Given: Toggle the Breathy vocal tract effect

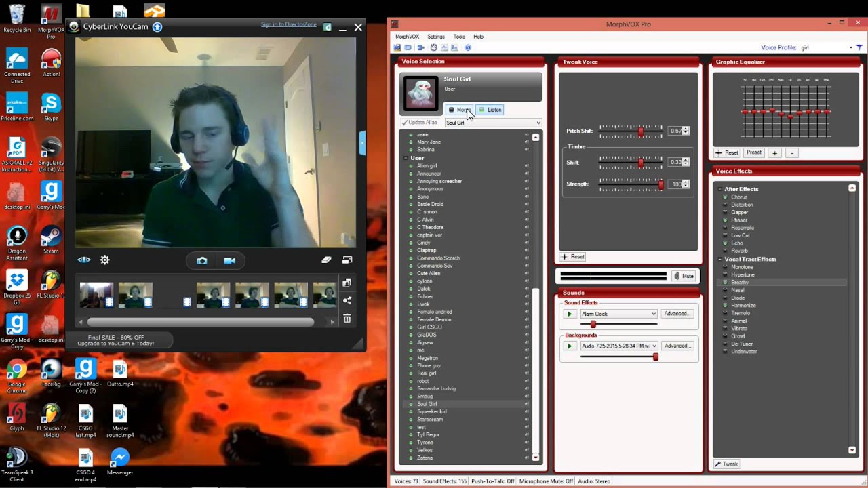Looking at the screenshot, I should 739,282.
